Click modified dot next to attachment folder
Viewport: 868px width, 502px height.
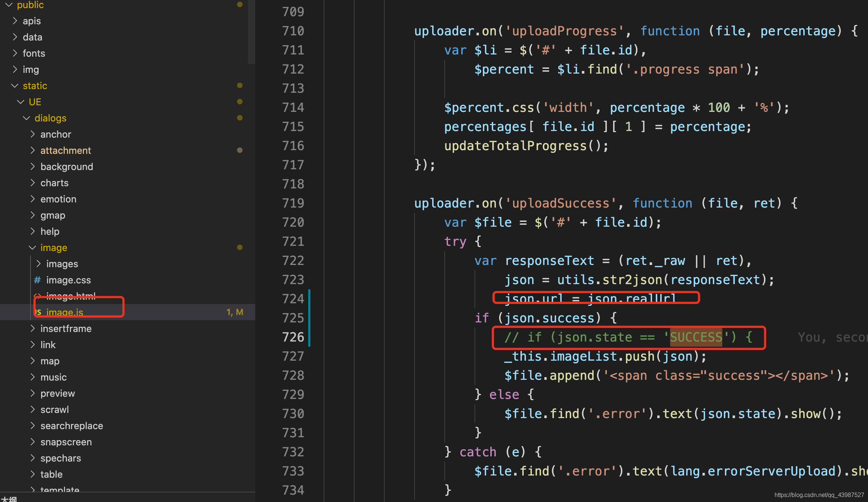(240, 150)
